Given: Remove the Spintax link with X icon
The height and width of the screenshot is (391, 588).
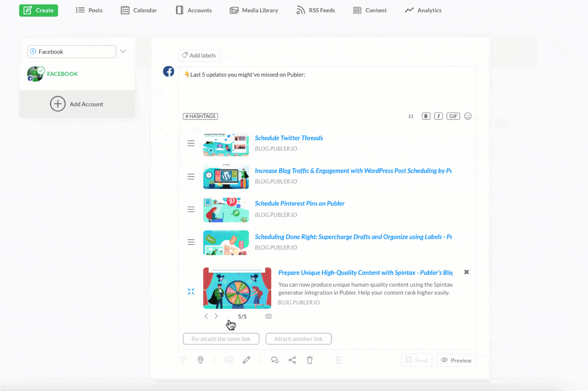Looking at the screenshot, I should (x=466, y=272).
